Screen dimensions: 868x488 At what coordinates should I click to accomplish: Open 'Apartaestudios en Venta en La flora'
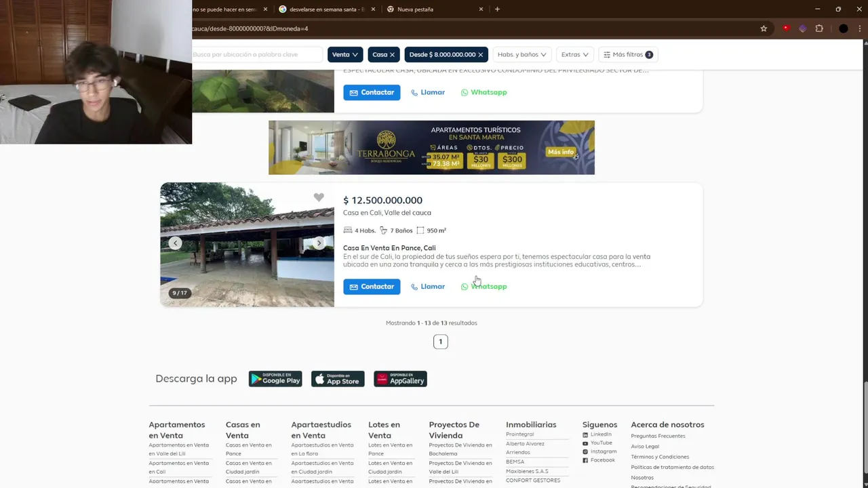[322, 449]
